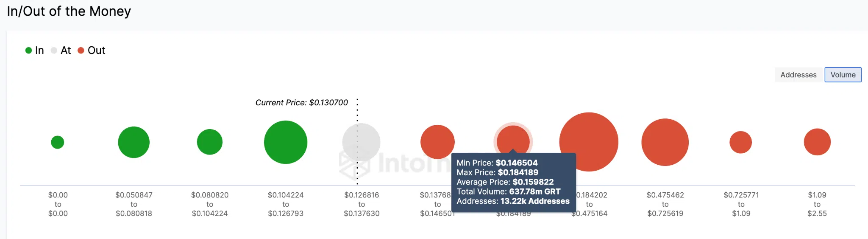Click the small green $0.00 bubble

58,142
